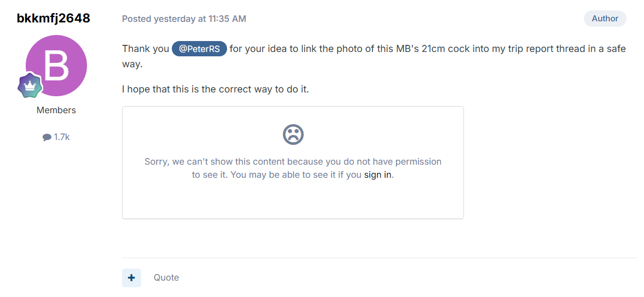Click the sad face icon

(293, 134)
